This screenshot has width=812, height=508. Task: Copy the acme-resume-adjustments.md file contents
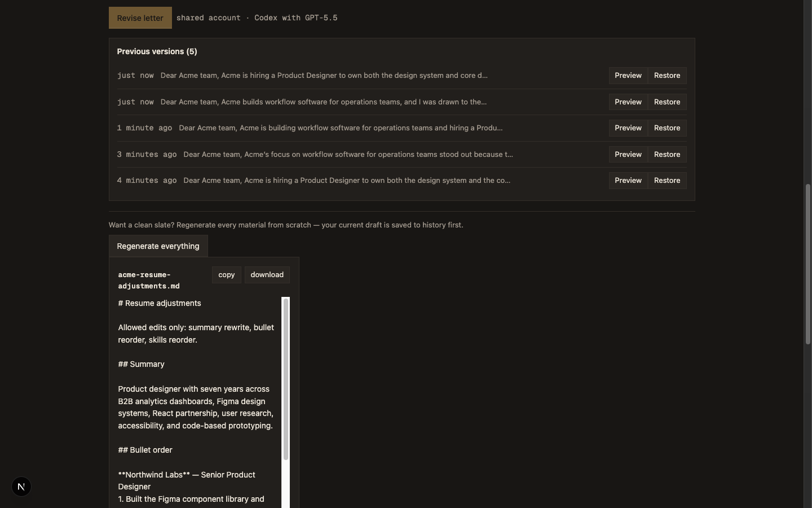(226, 275)
